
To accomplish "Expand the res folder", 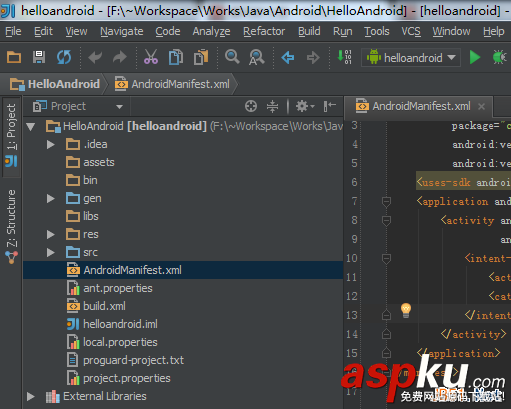I will point(51,234).
